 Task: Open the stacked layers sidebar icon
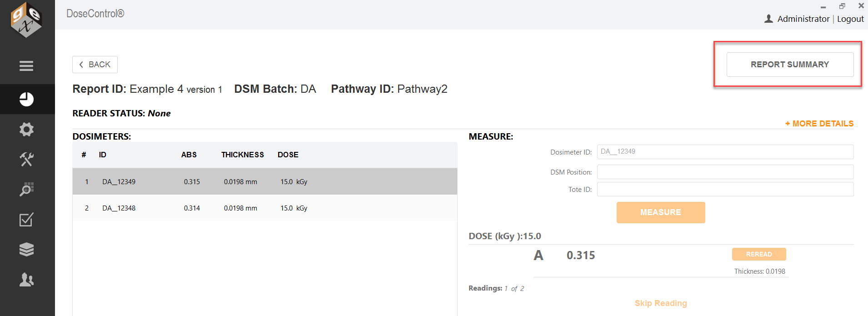click(26, 249)
